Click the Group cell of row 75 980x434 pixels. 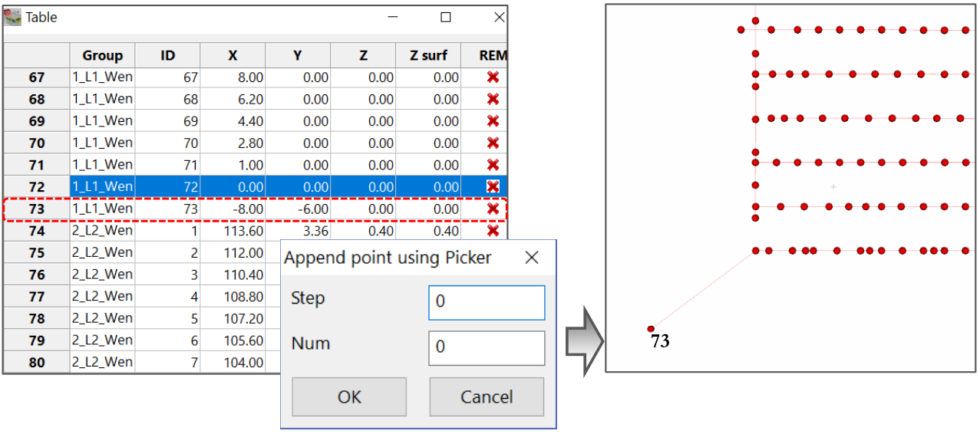(102, 252)
